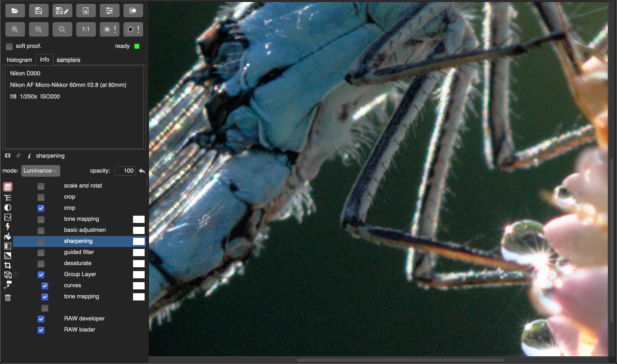Image resolution: width=617 pixels, height=364 pixels.
Task: Open the Luminance blend mode dropdown
Action: [x=40, y=171]
